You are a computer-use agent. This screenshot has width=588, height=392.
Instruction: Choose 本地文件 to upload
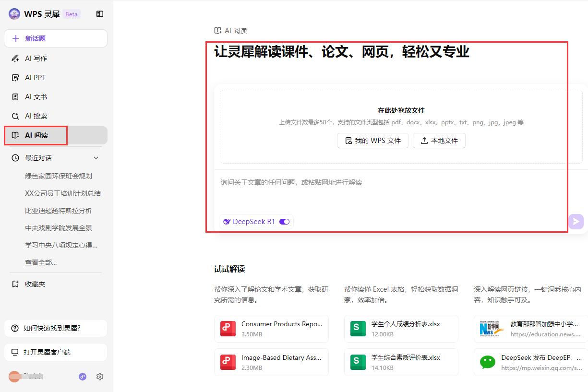coord(439,141)
